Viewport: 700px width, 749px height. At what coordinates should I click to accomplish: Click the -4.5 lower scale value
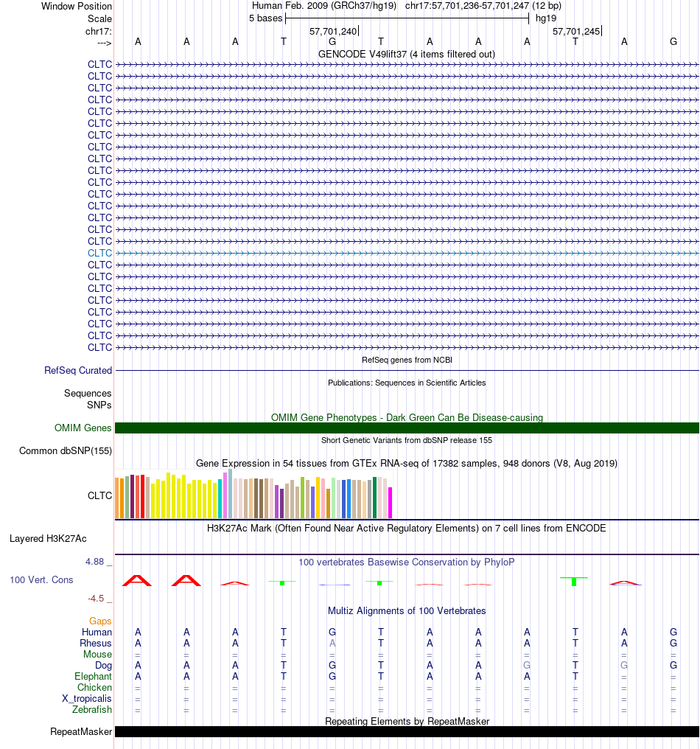pyautogui.click(x=96, y=599)
